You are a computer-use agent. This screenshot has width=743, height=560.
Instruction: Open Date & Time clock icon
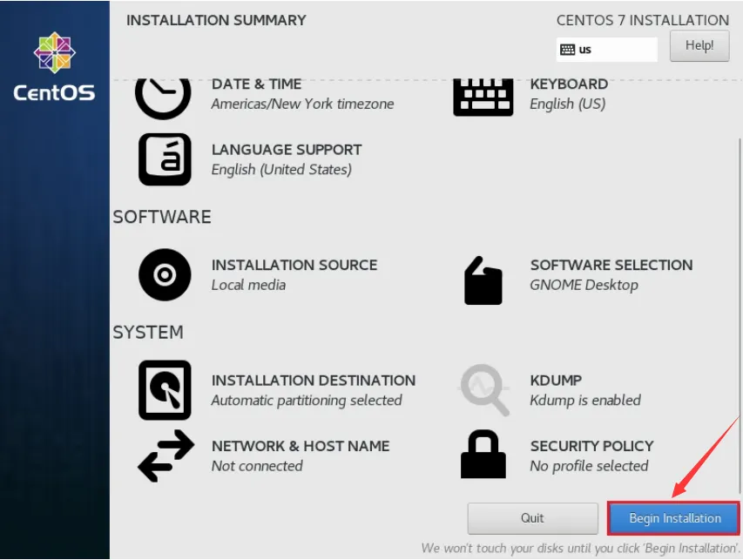coord(163,98)
